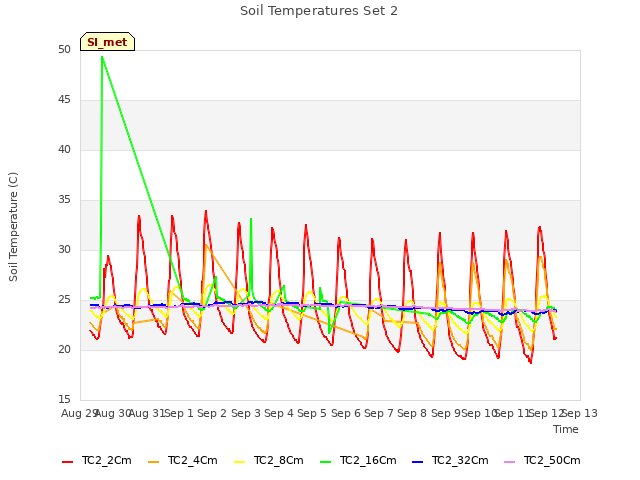Click the Sep 8 x-axis tick label
Image resolution: width=640 pixels, height=480 pixels.
point(412,413)
